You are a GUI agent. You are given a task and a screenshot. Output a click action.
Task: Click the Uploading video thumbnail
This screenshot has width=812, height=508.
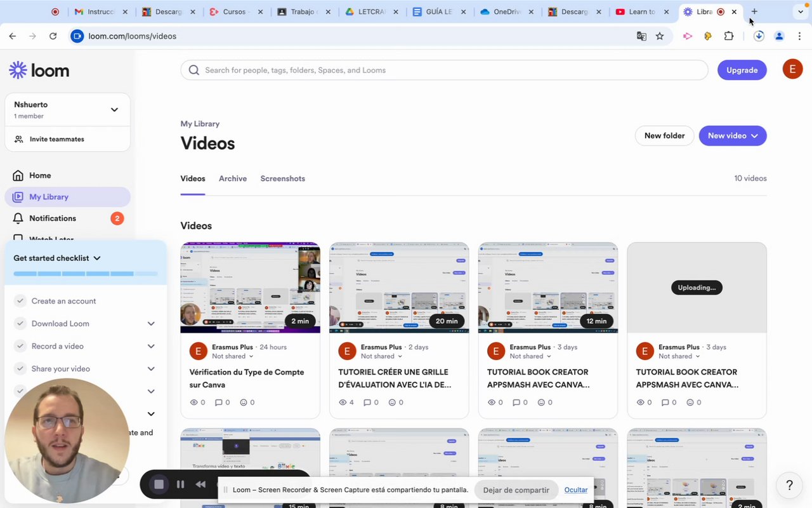coord(697,288)
